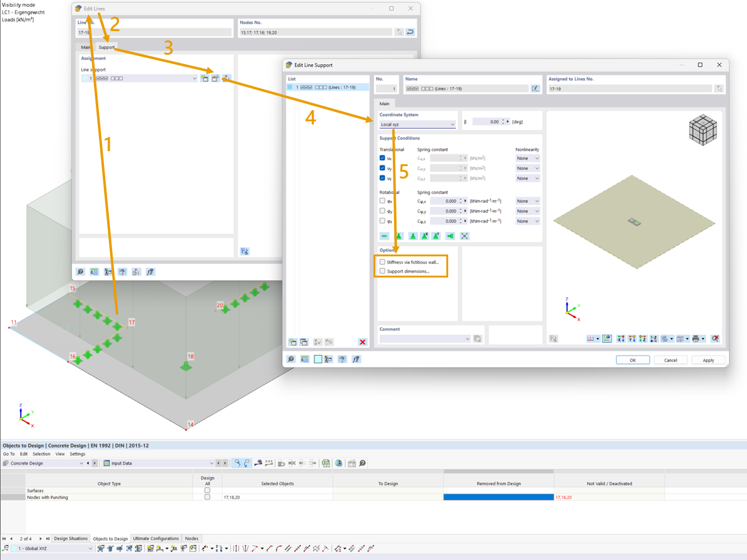Select the hinged support preset icon
This screenshot has width=747, height=560.
pyautogui.click(x=413, y=236)
